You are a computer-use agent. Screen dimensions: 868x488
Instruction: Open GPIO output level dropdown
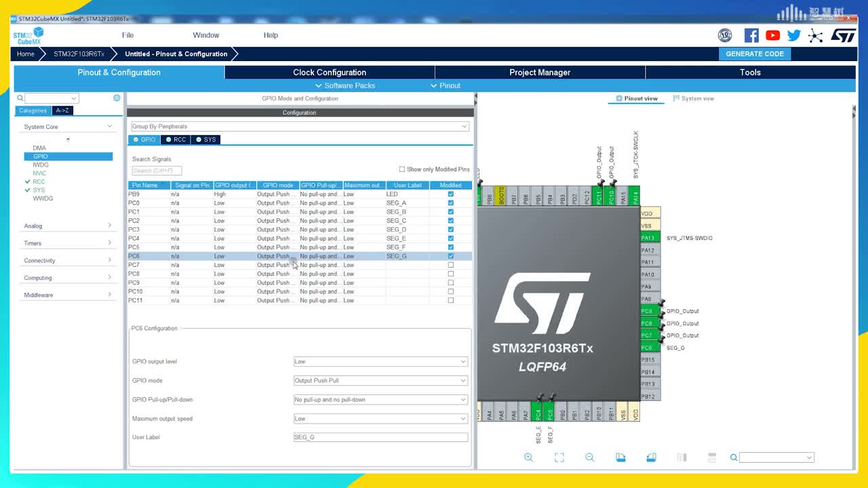tap(380, 361)
